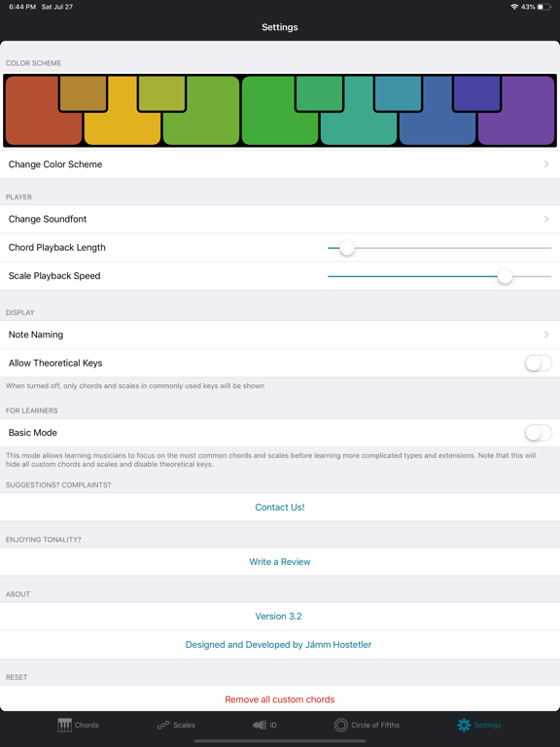
Task: Click the Chord Playback Length slider knob
Action: [x=347, y=248]
